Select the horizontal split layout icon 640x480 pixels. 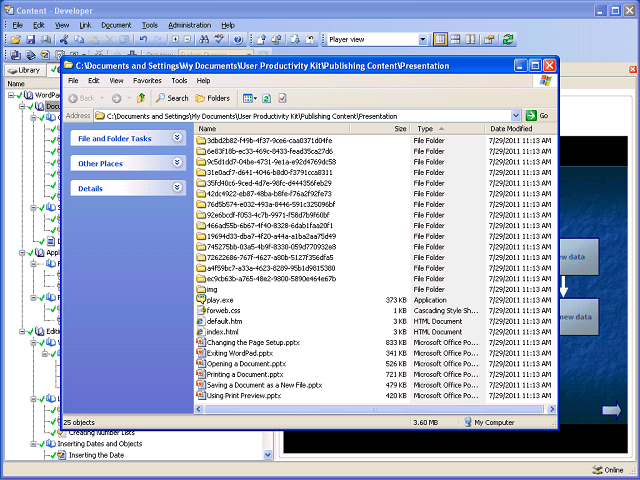tap(455, 40)
